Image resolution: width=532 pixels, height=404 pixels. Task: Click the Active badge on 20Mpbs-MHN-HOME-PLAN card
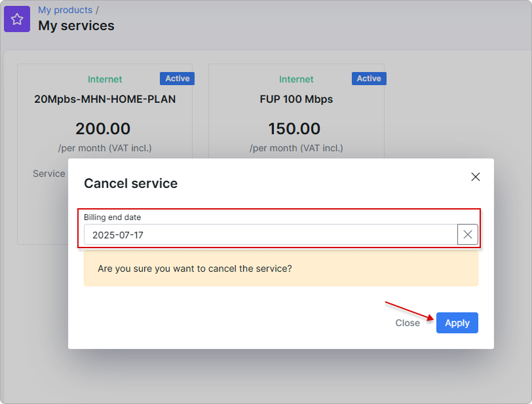tap(177, 79)
